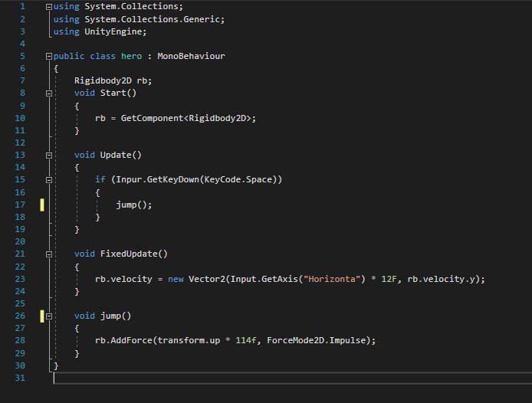
Task: Click the '114f' numeric literal
Action: click(x=245, y=340)
